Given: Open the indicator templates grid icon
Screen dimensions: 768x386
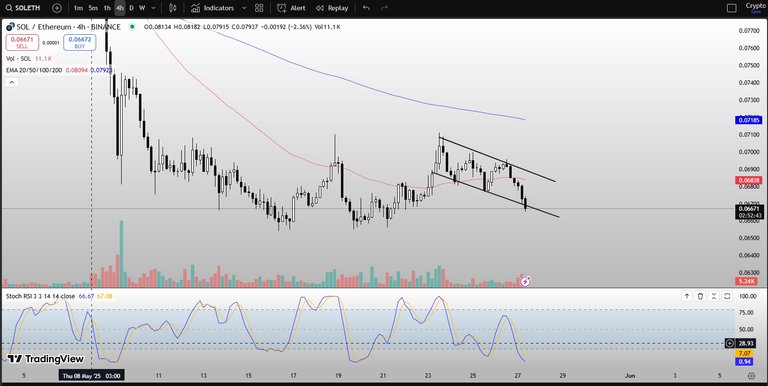Looking at the screenshot, I should pyautogui.click(x=259, y=8).
